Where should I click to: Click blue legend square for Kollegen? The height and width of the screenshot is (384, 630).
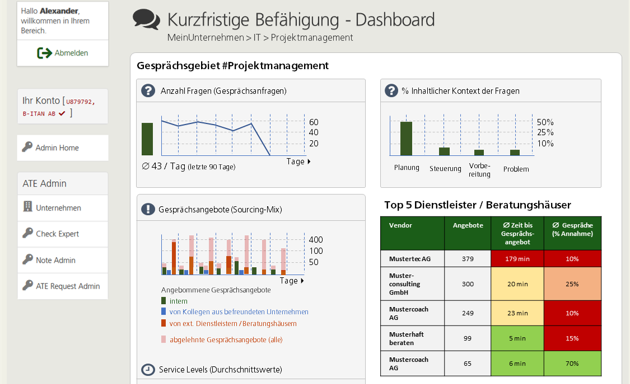pos(164,311)
